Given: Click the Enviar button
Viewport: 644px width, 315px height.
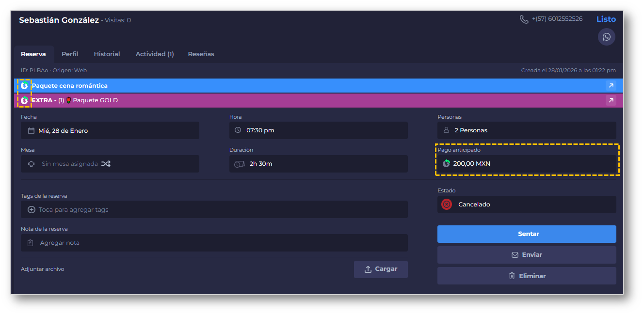Looking at the screenshot, I should pyautogui.click(x=527, y=255).
